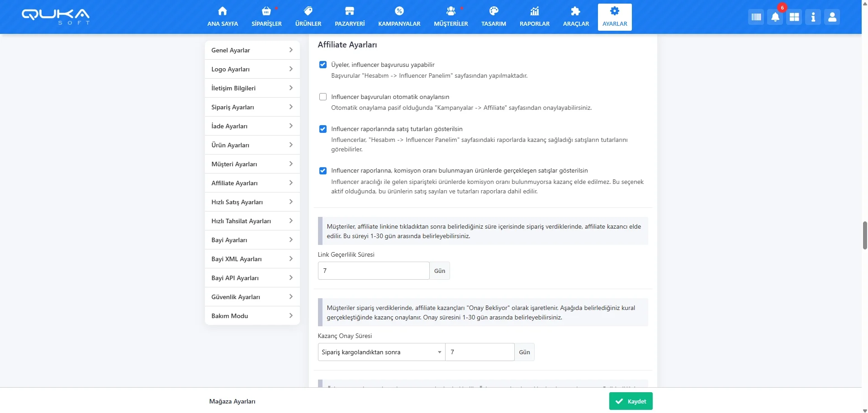Open the user profile icon

(x=832, y=17)
